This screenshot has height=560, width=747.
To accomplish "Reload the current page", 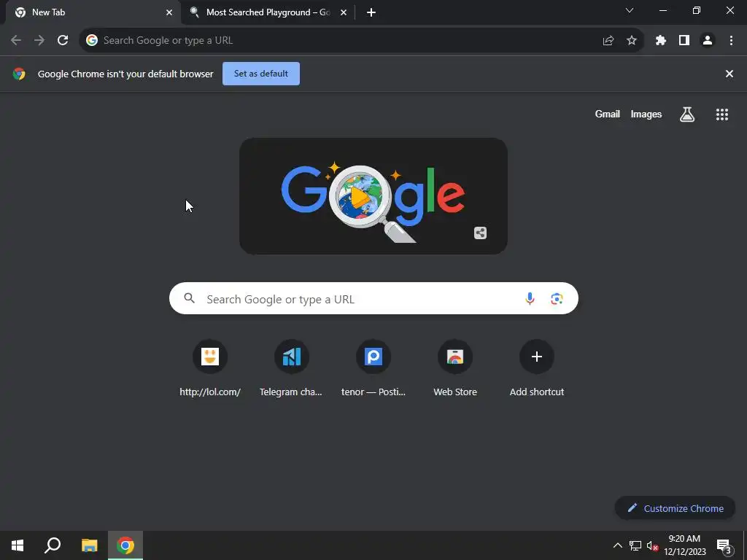I will [x=63, y=41].
